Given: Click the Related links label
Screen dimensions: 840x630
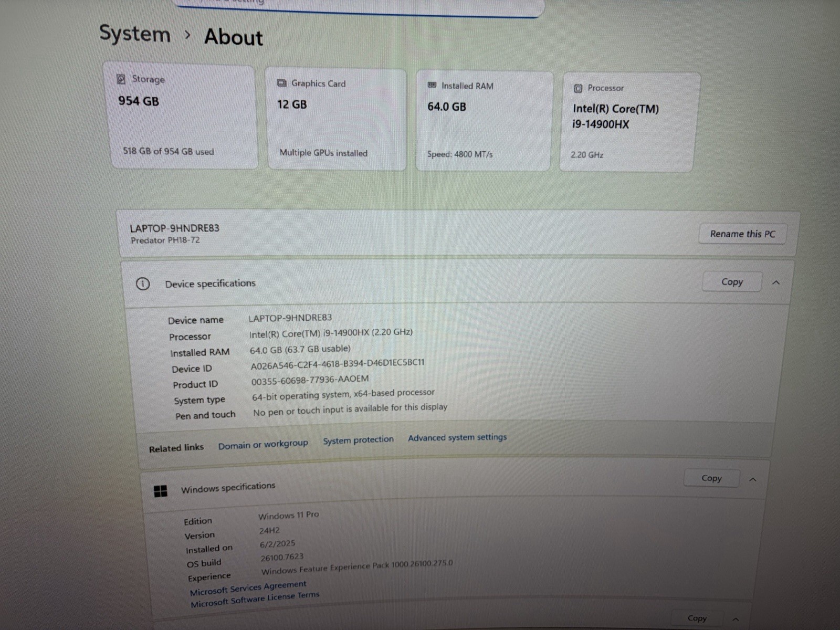Looking at the screenshot, I should [176, 448].
